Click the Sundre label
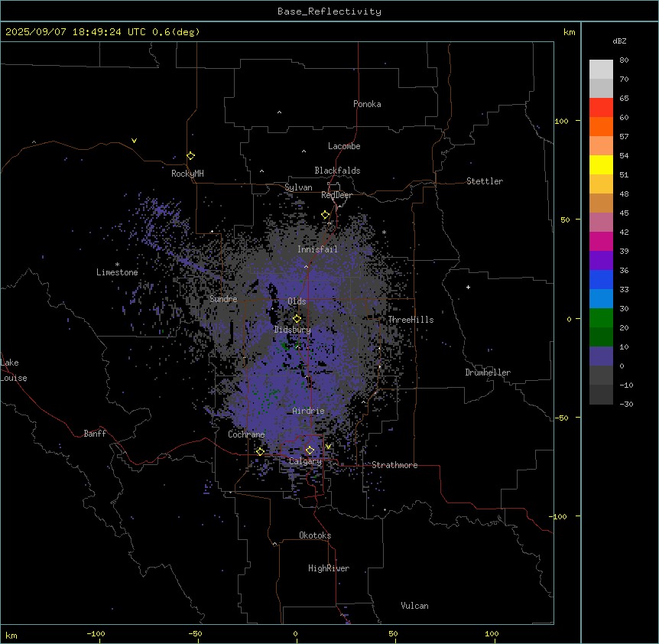 223,299
